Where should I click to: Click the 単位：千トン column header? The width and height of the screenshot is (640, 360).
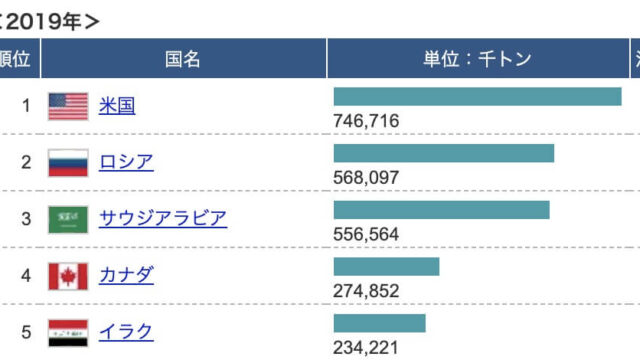(x=478, y=58)
